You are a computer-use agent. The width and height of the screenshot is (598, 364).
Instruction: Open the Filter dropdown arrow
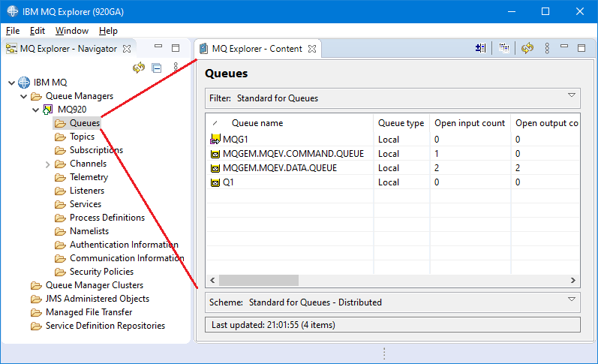click(x=571, y=95)
